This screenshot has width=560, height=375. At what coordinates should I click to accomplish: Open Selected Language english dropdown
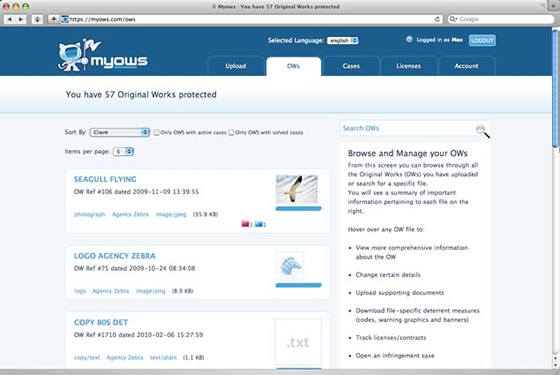[x=343, y=40]
